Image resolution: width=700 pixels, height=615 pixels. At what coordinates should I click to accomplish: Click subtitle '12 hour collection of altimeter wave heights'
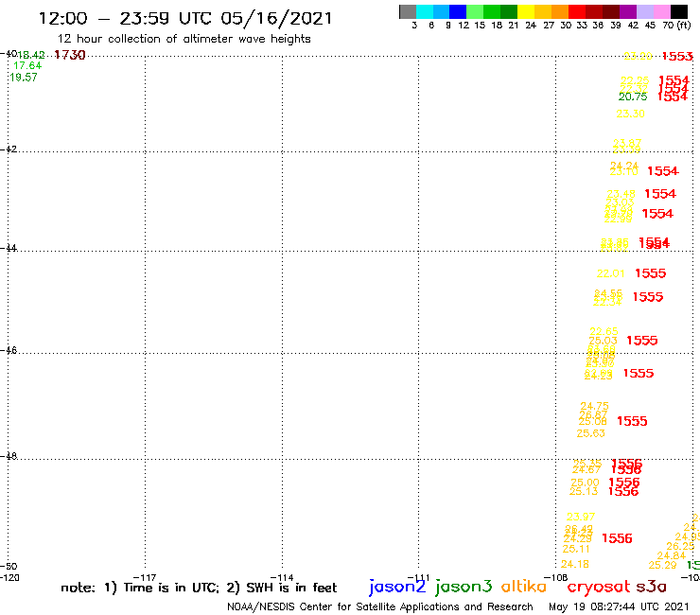click(x=184, y=39)
